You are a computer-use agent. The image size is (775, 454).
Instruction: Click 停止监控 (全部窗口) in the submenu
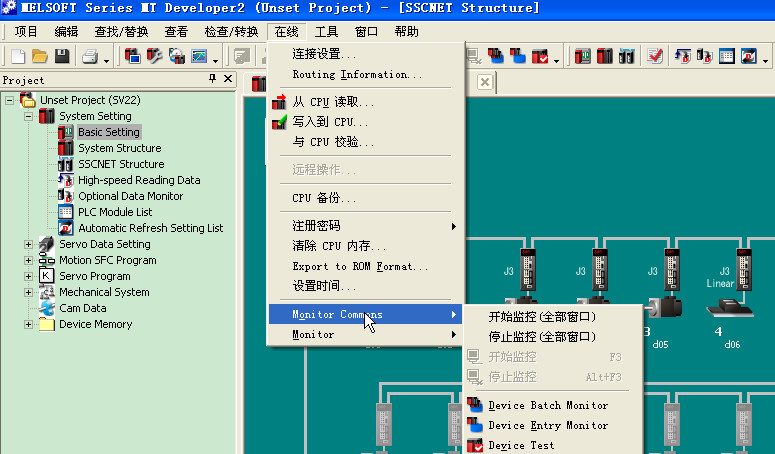point(541,337)
